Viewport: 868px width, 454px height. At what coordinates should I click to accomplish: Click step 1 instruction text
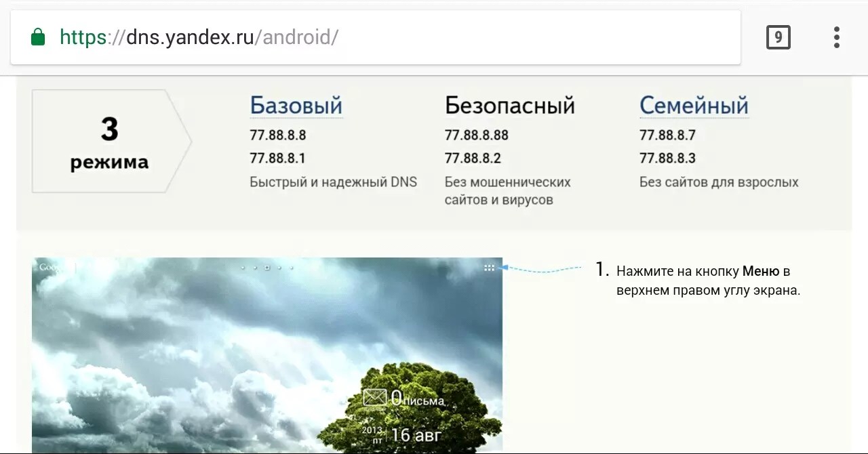[705, 280]
